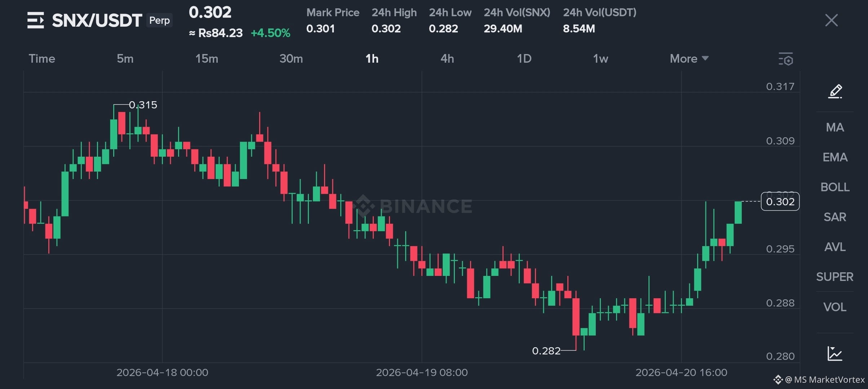Image resolution: width=868 pixels, height=389 pixels.
Task: Click the 0.282 low price marker
Action: pos(546,351)
